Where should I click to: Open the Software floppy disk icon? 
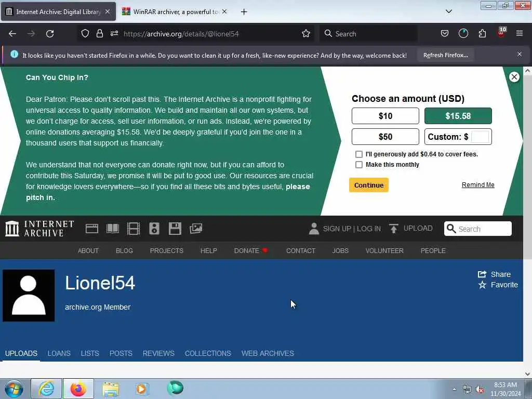pyautogui.click(x=175, y=229)
